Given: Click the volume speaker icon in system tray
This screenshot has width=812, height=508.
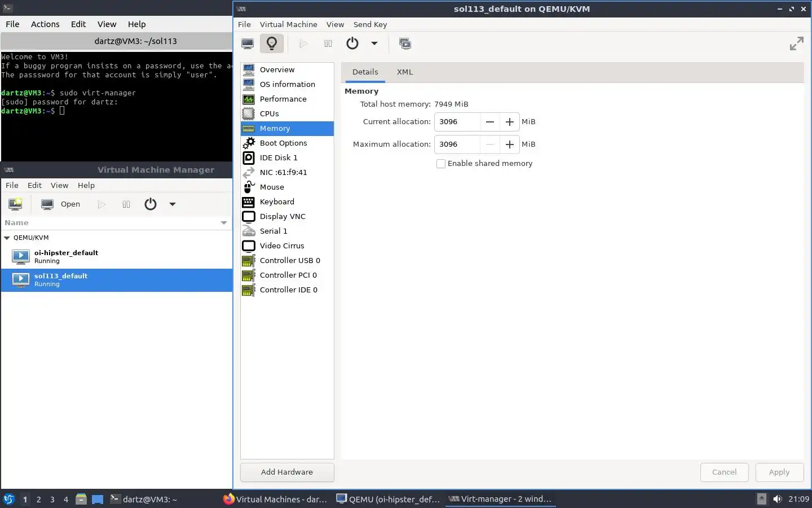Looking at the screenshot, I should 778,499.
